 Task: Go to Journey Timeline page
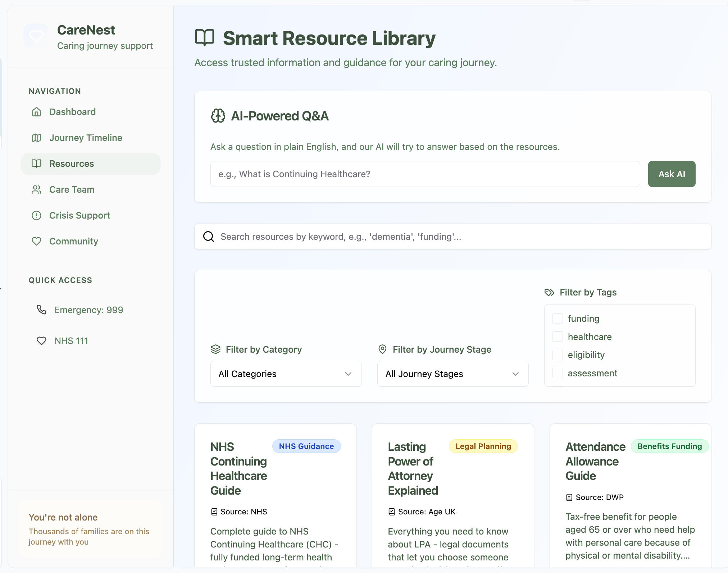point(86,138)
